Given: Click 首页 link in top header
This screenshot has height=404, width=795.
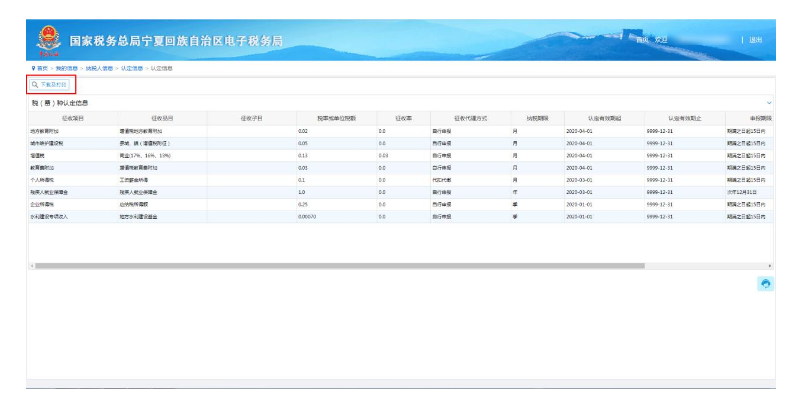Looking at the screenshot, I should coord(642,40).
